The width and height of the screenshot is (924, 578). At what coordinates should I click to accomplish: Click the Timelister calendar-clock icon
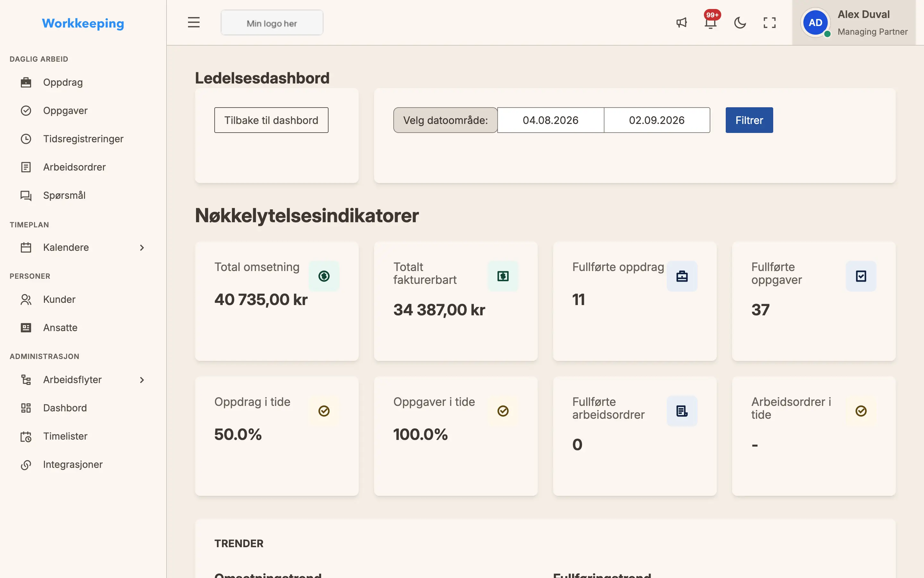pyautogui.click(x=26, y=436)
